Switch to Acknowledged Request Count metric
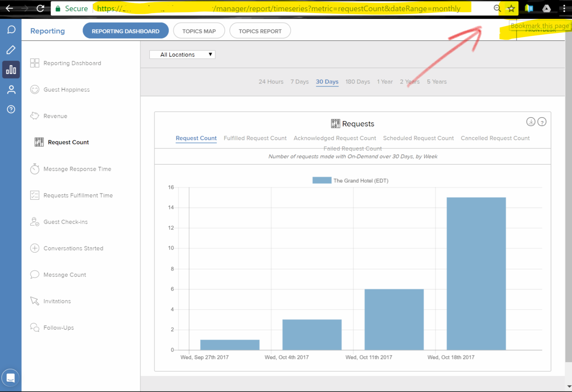 click(335, 138)
